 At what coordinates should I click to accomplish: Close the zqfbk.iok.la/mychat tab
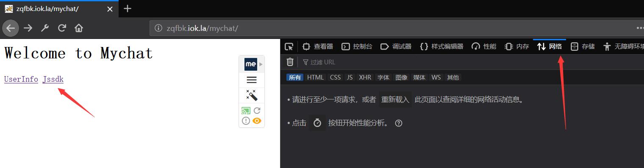(110, 9)
